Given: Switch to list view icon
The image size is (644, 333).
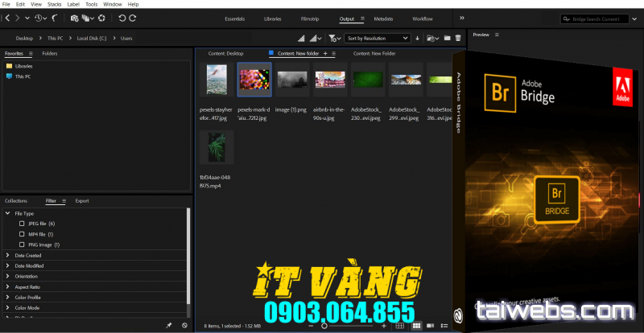Looking at the screenshot, I should click(444, 326).
